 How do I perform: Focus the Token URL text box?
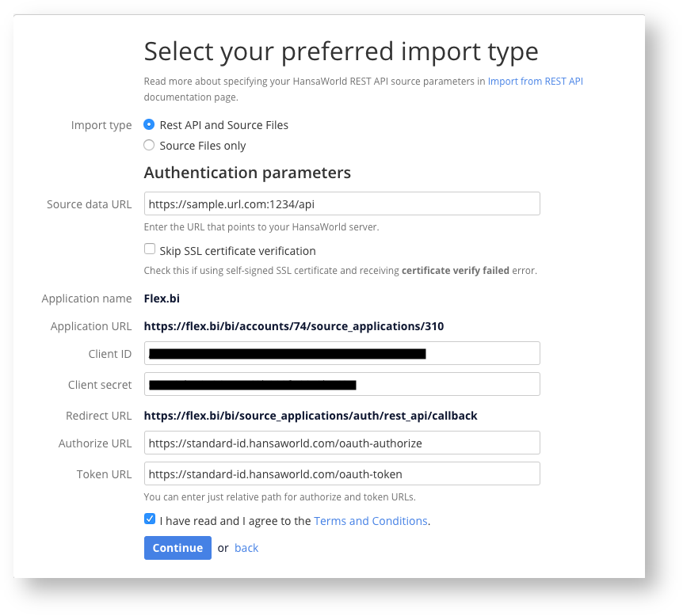point(341,473)
